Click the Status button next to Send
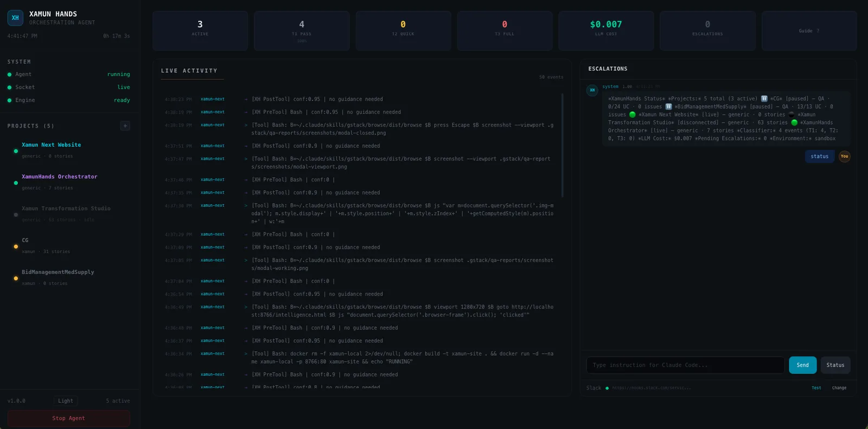This screenshot has height=429, width=868. tap(835, 365)
